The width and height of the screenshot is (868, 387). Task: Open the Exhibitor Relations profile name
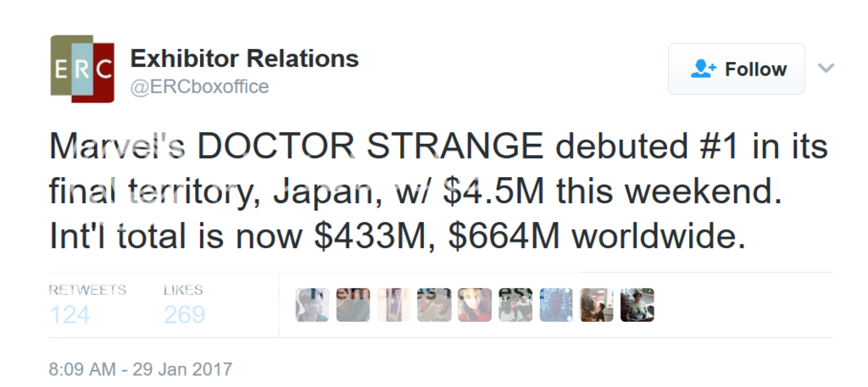[x=244, y=59]
